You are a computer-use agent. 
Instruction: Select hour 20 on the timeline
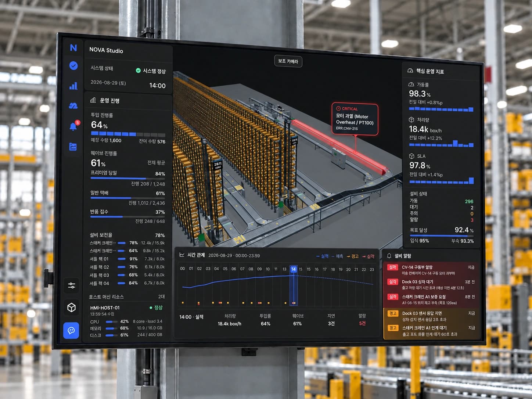point(348,269)
